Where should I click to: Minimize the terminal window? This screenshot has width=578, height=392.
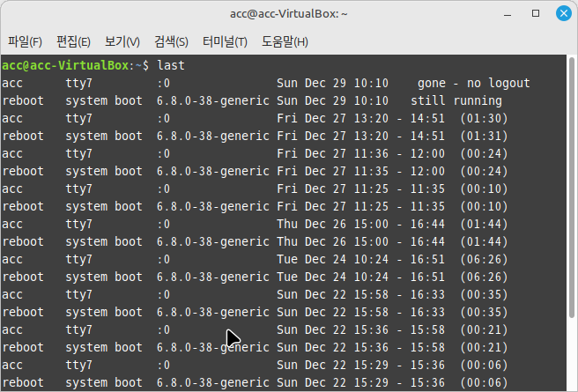coord(508,14)
